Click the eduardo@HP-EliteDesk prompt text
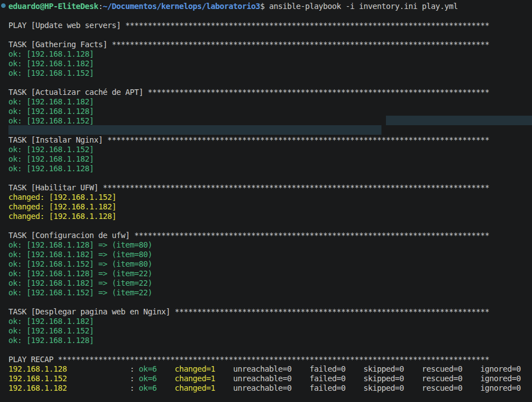Image resolution: width=532 pixels, height=402 pixels. tap(53, 6)
